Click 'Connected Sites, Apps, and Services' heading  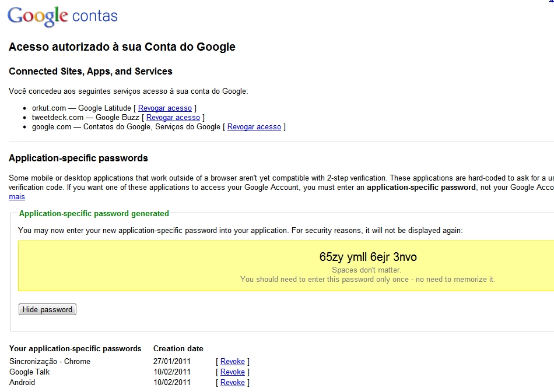point(90,71)
